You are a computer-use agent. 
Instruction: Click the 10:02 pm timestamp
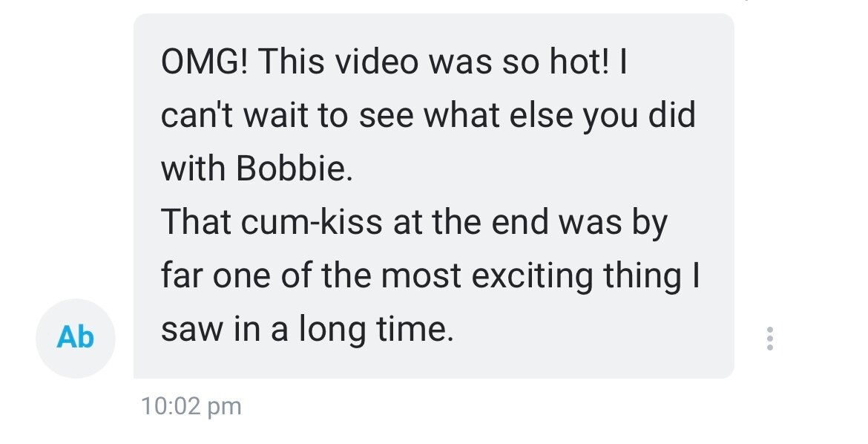pyautogui.click(x=191, y=406)
